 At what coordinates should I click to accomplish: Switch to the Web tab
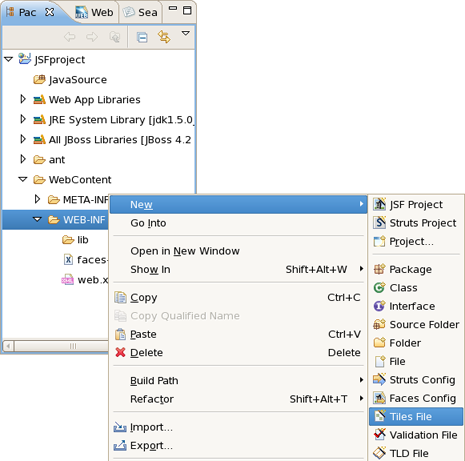pos(95,13)
